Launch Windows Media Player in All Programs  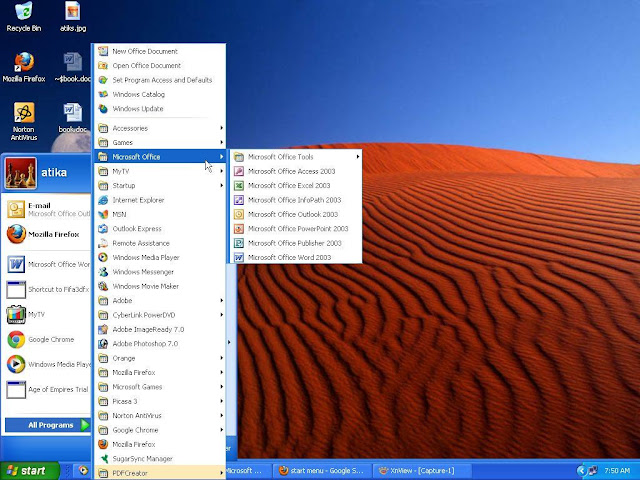click(x=160, y=258)
